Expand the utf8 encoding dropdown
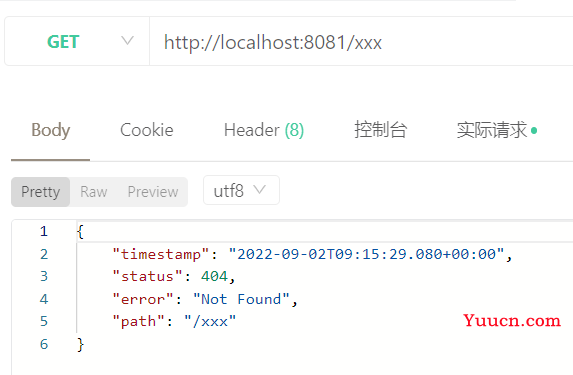This screenshot has height=375, width=573. pyautogui.click(x=241, y=190)
